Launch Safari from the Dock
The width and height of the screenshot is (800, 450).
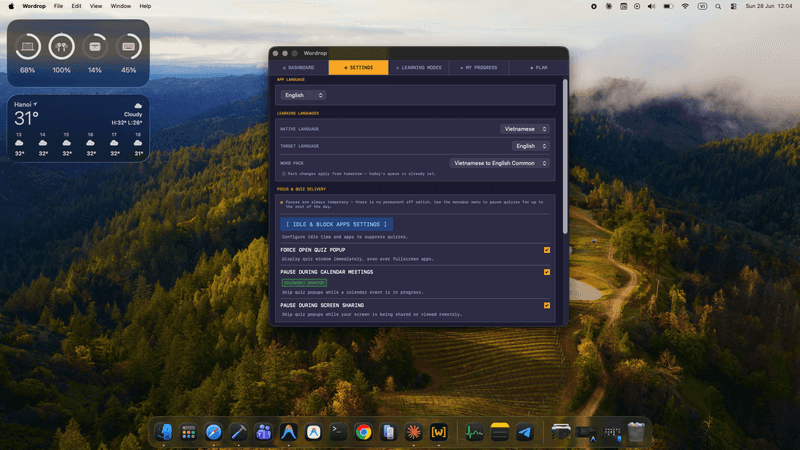[x=214, y=432]
